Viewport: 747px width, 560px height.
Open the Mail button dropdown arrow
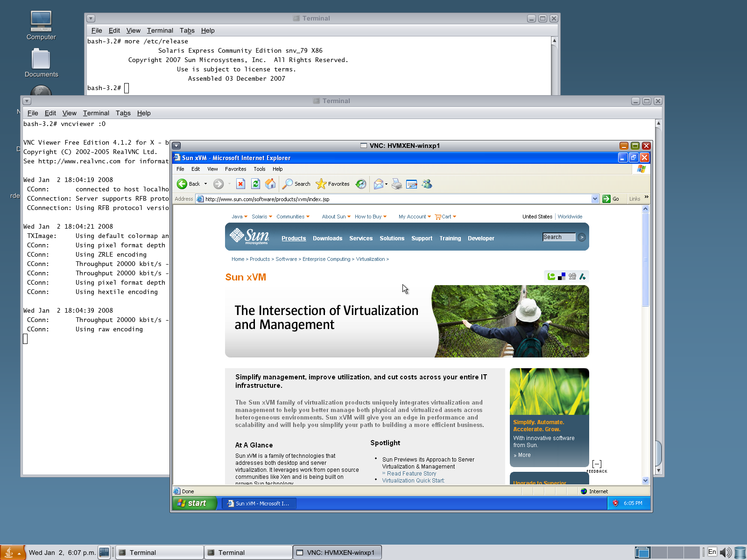tap(386, 184)
